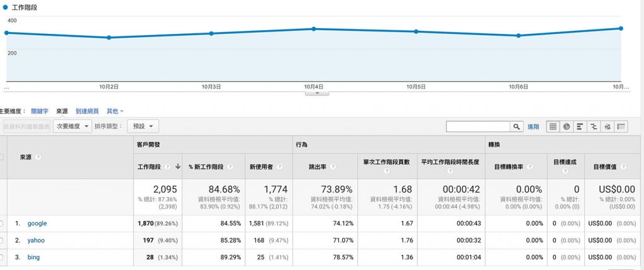Sort by the 新使用者 column header
This screenshot has width=644, height=270.
[x=261, y=166]
